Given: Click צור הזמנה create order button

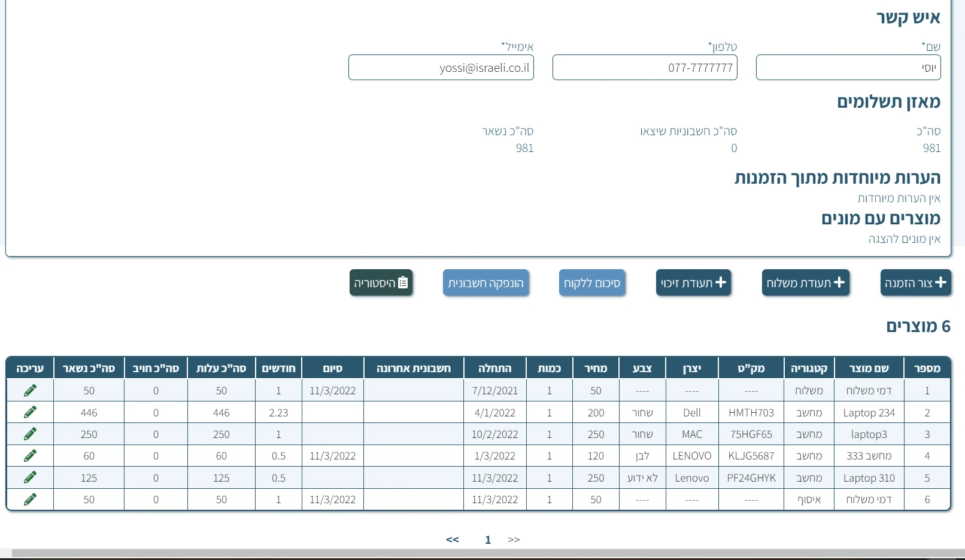Looking at the screenshot, I should [915, 283].
